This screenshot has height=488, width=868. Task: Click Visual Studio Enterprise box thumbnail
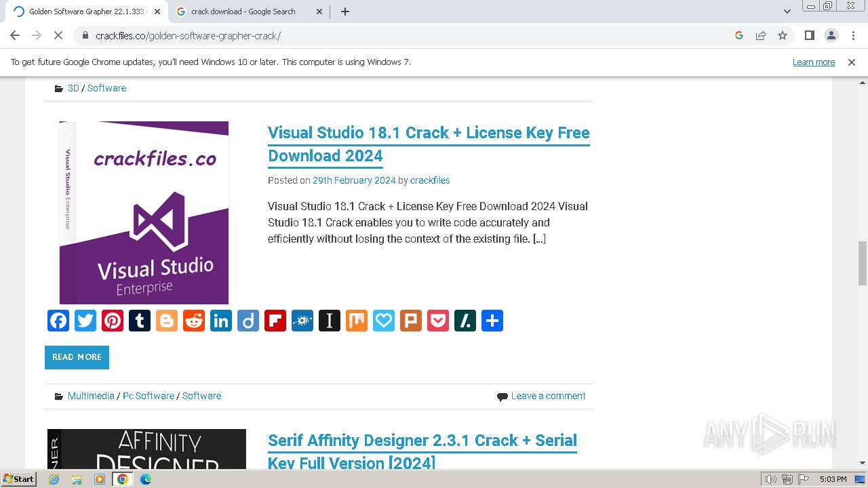(144, 213)
